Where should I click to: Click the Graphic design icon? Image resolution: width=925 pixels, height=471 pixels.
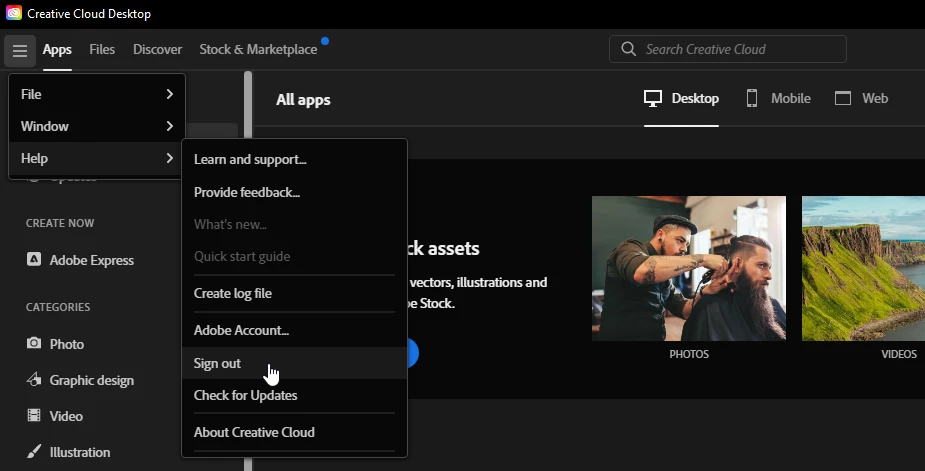pos(34,380)
